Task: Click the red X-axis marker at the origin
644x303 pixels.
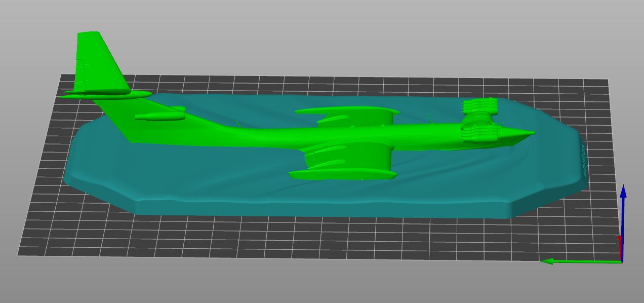Action: click(x=619, y=238)
